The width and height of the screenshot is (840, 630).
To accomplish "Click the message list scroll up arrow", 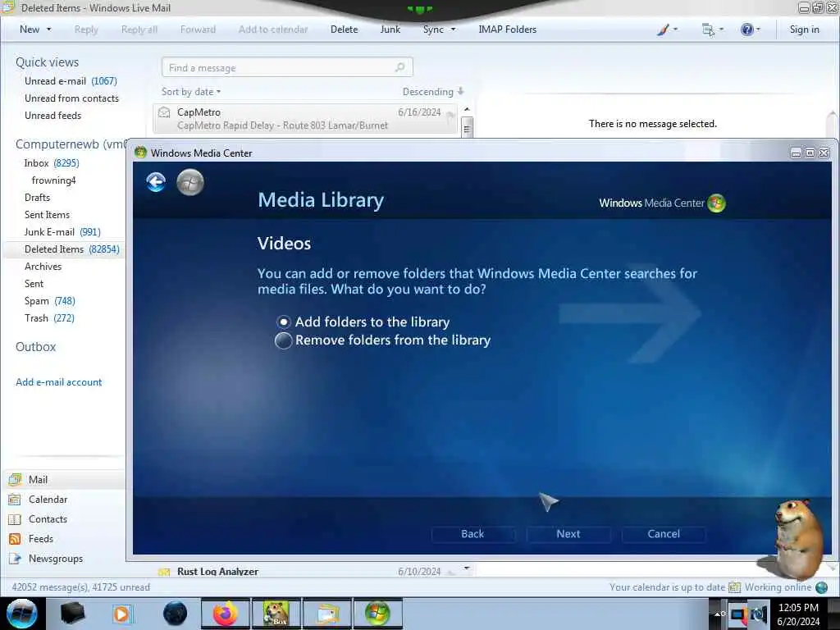I will pos(467,109).
